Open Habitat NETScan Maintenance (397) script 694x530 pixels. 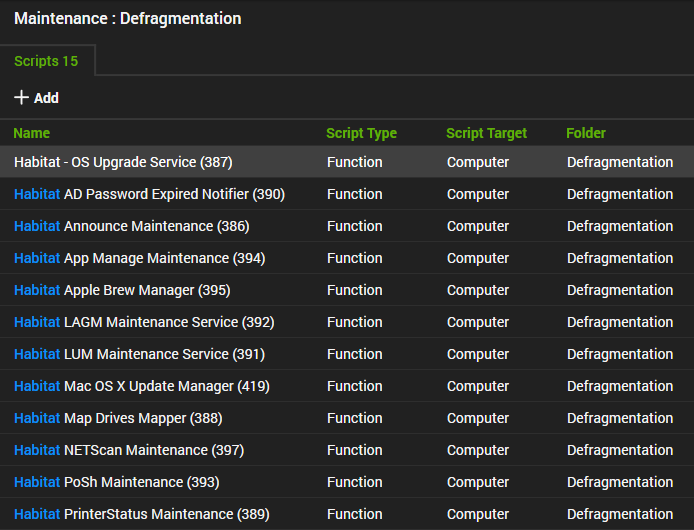click(x=128, y=450)
